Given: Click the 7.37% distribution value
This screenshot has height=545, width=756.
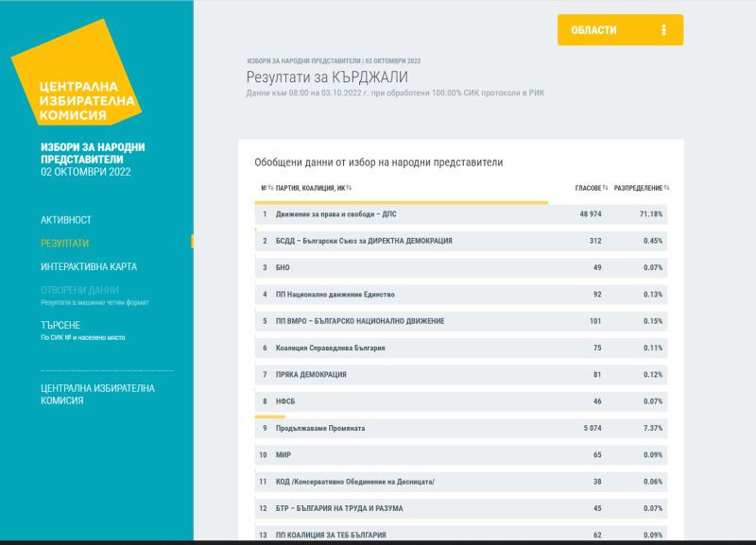Looking at the screenshot, I should pos(653,428).
